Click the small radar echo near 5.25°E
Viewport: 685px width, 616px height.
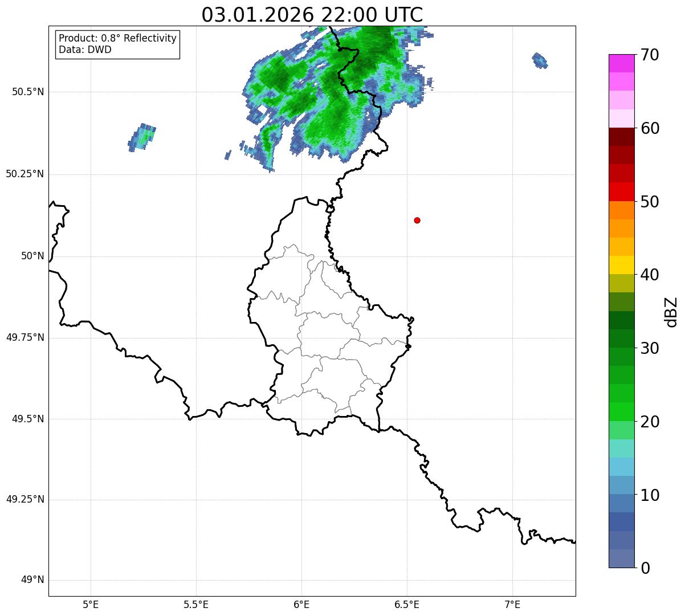[142, 137]
